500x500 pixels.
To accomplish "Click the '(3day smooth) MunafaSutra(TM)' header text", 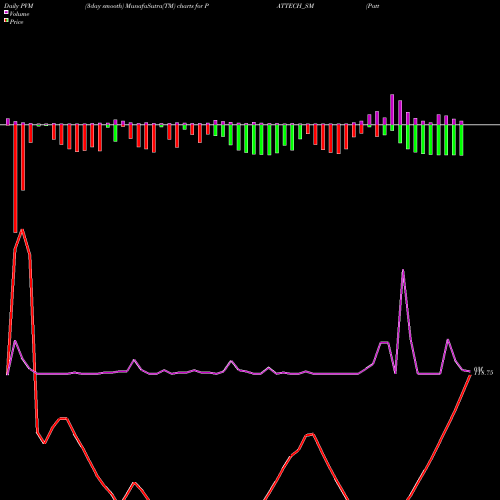I will (130, 6).
